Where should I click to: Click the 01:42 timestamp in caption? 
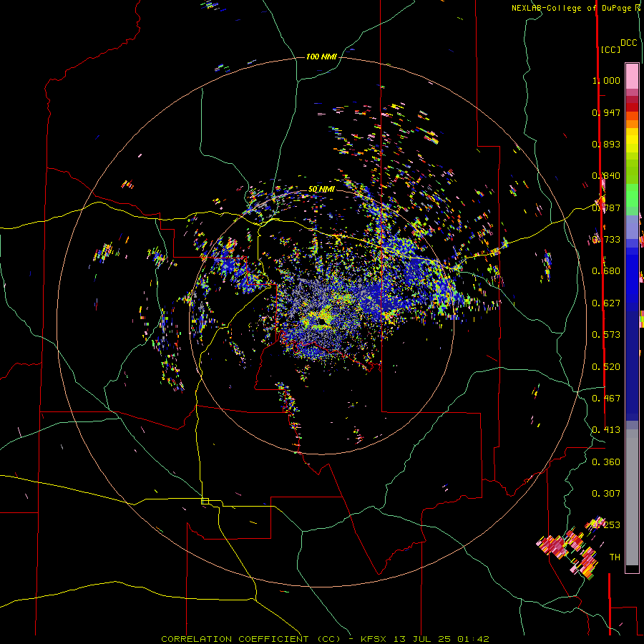(x=473, y=639)
